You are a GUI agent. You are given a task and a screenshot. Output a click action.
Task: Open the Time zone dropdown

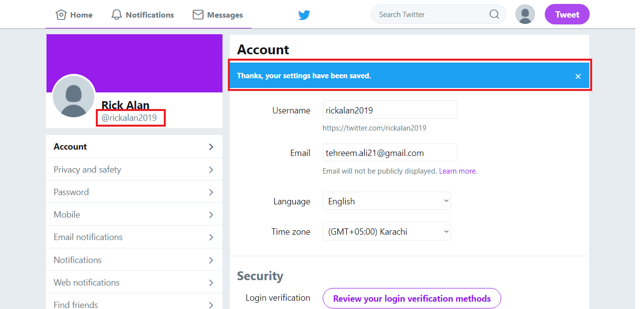pyautogui.click(x=386, y=231)
